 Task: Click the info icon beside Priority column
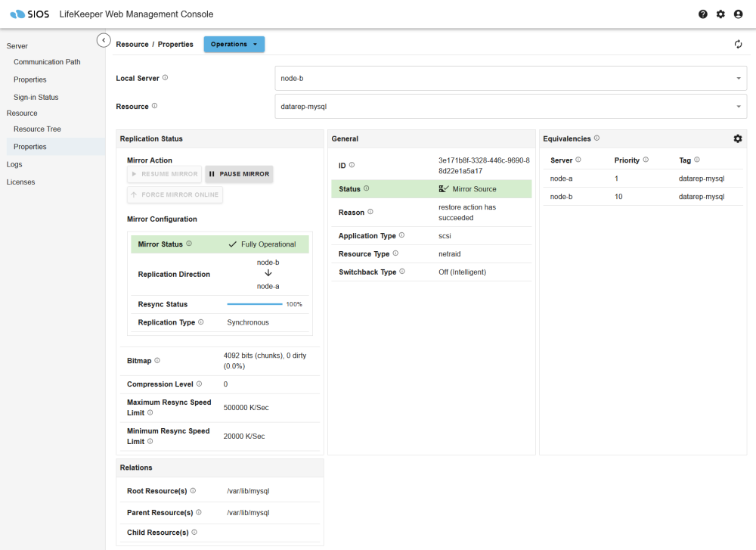[646, 160]
